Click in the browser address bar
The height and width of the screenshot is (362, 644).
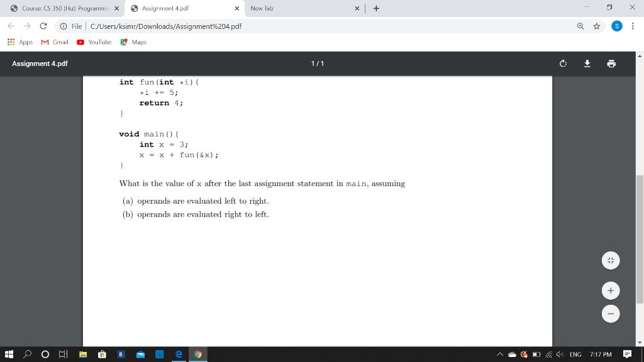(x=189, y=26)
